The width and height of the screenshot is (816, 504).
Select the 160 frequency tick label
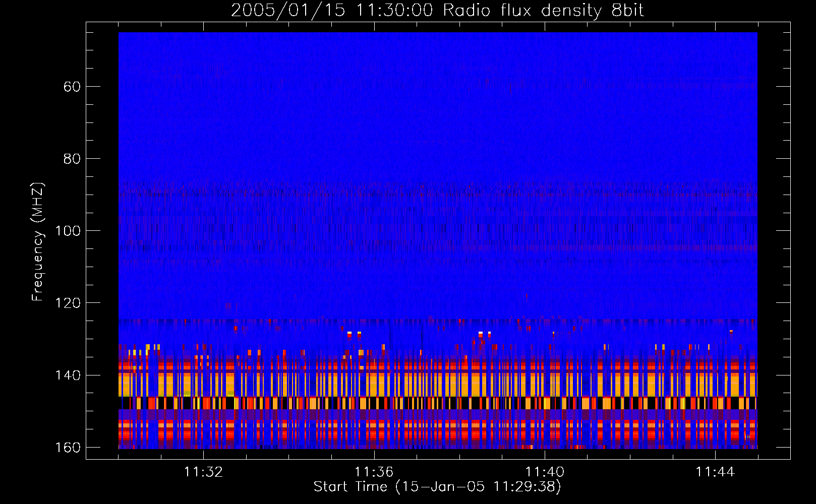tap(68, 448)
